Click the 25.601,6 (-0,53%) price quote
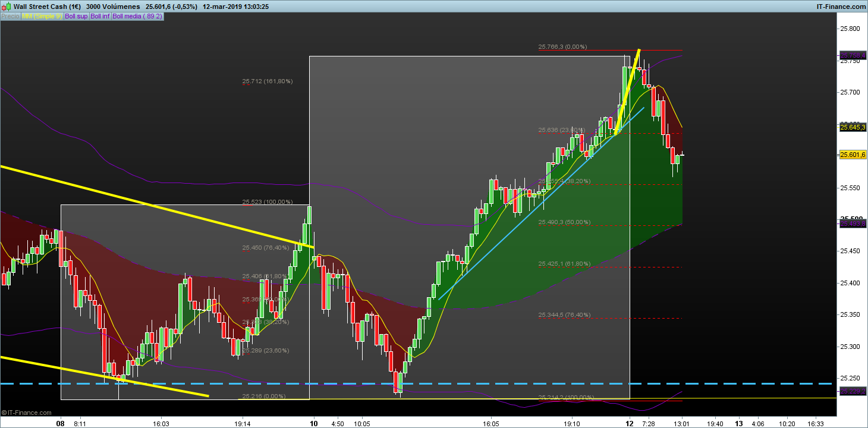The width and height of the screenshot is (868, 428). pyautogui.click(x=171, y=7)
